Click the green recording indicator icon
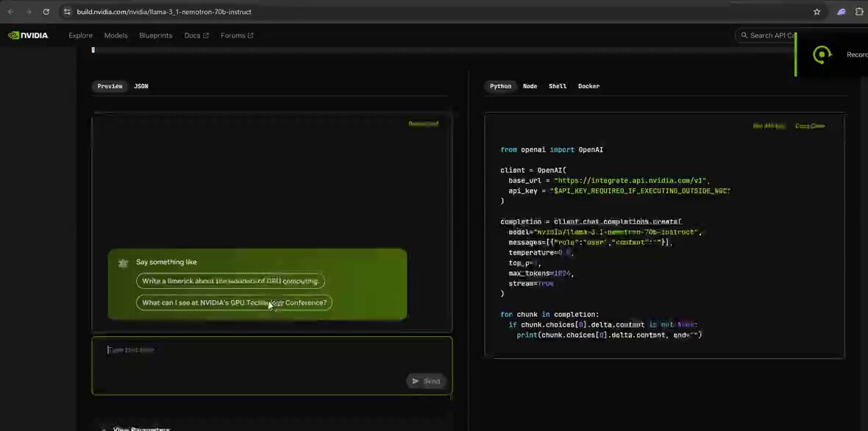868x431 pixels. [822, 54]
